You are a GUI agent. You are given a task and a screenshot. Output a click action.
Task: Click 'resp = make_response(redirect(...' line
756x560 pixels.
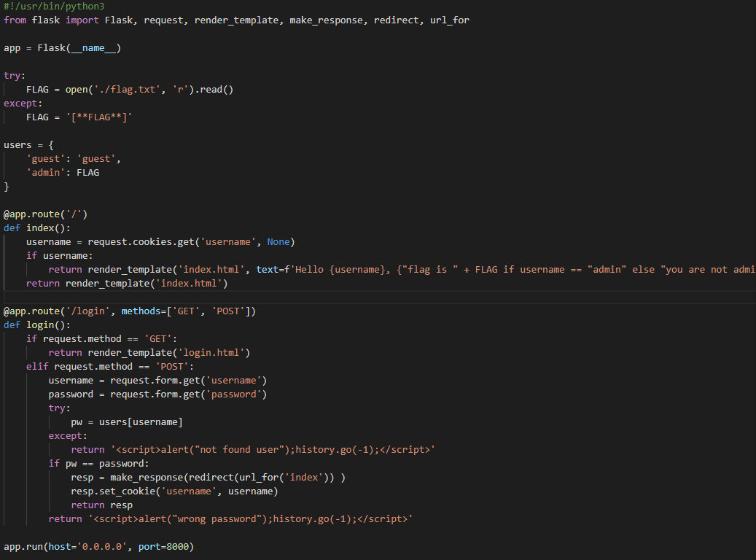click(x=209, y=478)
